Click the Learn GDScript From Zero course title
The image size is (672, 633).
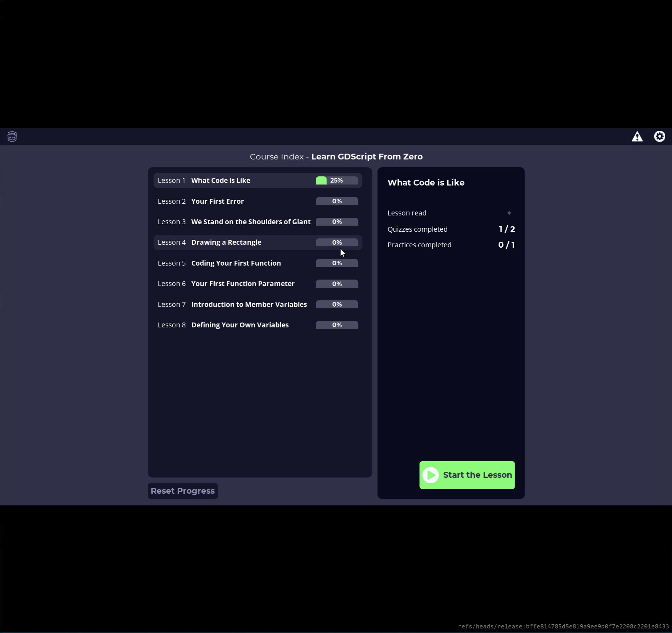(367, 157)
